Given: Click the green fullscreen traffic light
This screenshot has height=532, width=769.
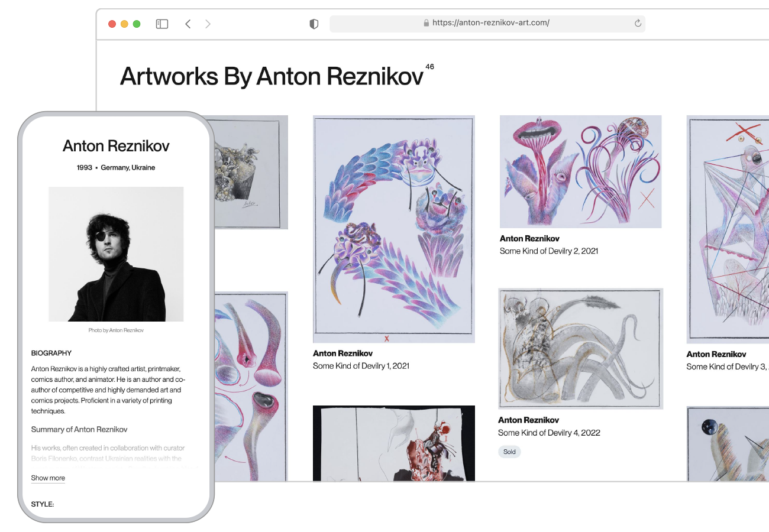Looking at the screenshot, I should pyautogui.click(x=137, y=24).
